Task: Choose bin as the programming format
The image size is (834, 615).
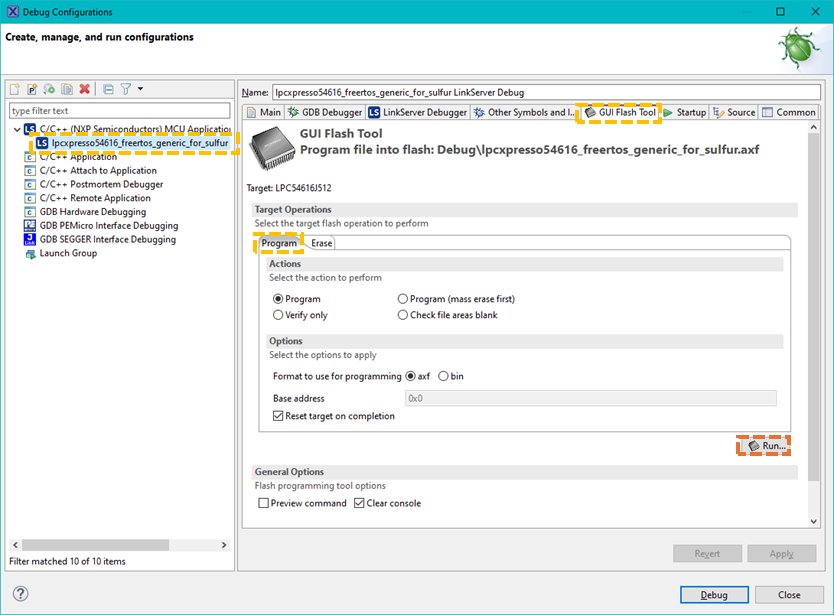Action: [443, 376]
